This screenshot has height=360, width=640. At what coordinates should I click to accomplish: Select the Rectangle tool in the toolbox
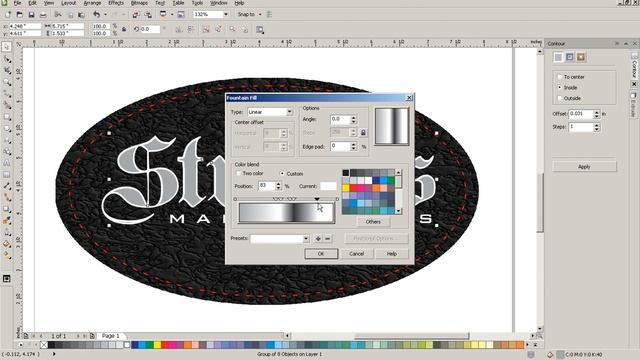coord(7,117)
